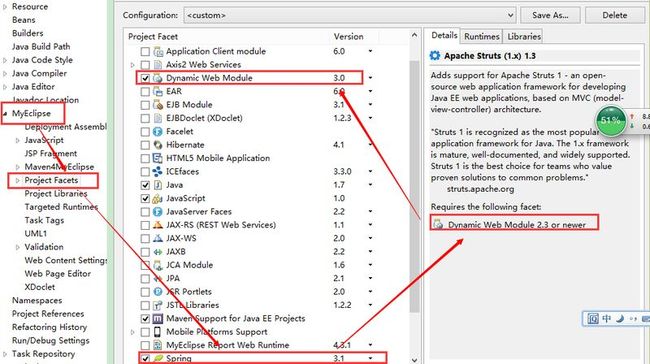Click the Dynamic Web Module globe icon
The width and height of the screenshot is (650, 364).
pyautogui.click(x=158, y=78)
